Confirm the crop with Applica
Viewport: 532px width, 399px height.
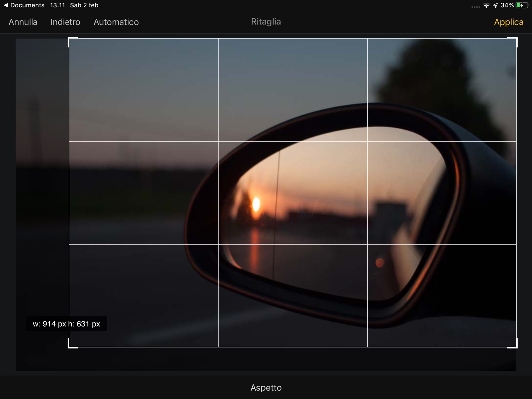[508, 22]
